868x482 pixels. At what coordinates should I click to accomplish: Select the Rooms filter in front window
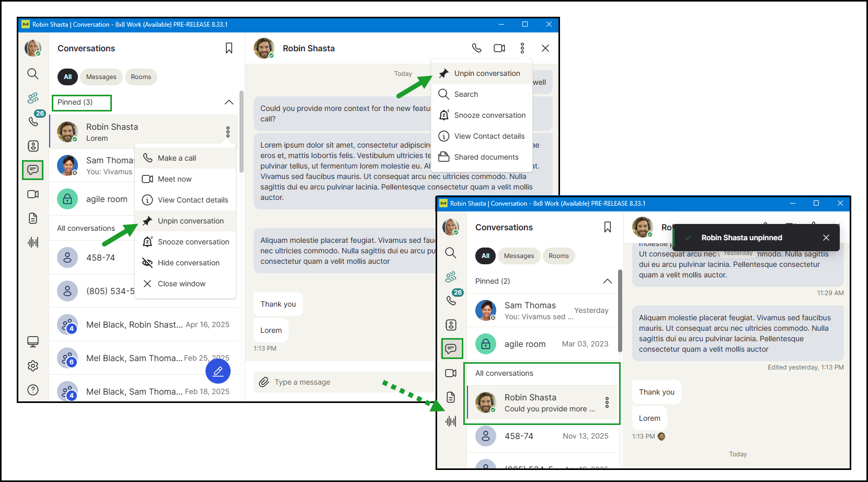(559, 256)
